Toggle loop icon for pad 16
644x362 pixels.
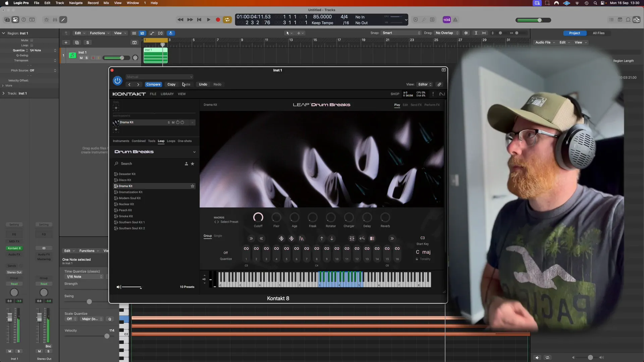[397, 249]
